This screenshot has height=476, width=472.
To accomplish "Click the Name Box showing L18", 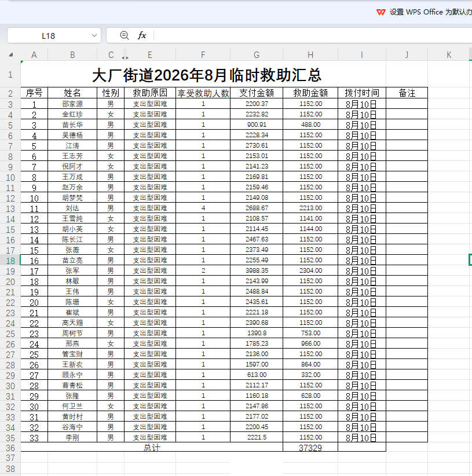I will (x=49, y=36).
